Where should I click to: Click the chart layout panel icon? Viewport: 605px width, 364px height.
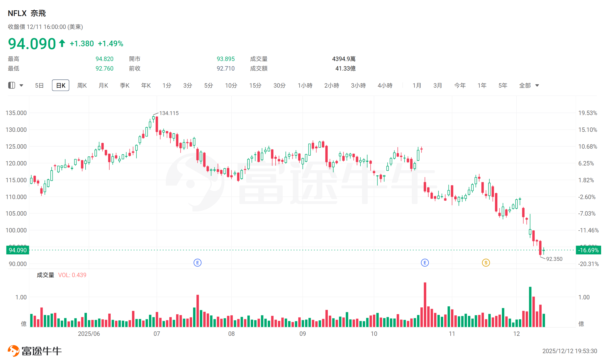12,85
